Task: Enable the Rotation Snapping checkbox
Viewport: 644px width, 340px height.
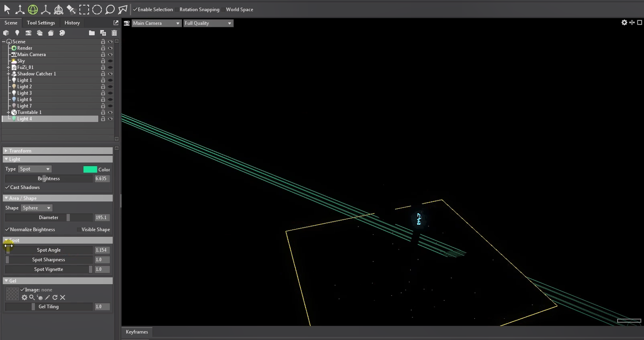Action: click(199, 10)
